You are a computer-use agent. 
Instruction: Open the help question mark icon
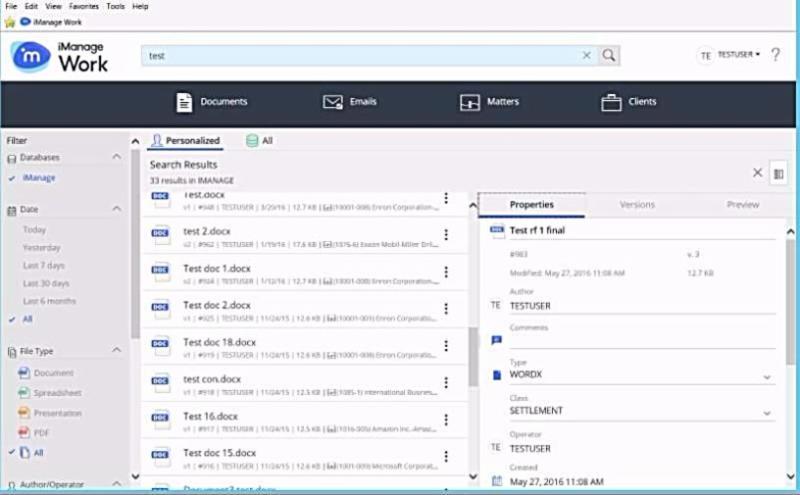(x=776, y=55)
